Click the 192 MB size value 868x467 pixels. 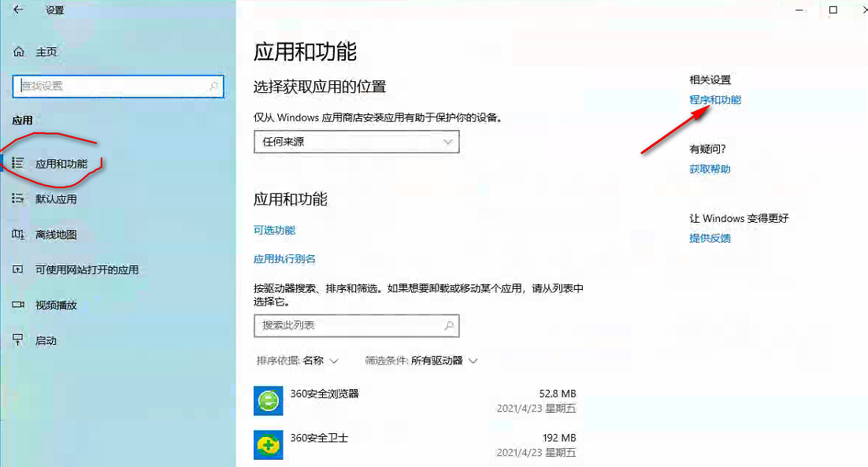[559, 438]
